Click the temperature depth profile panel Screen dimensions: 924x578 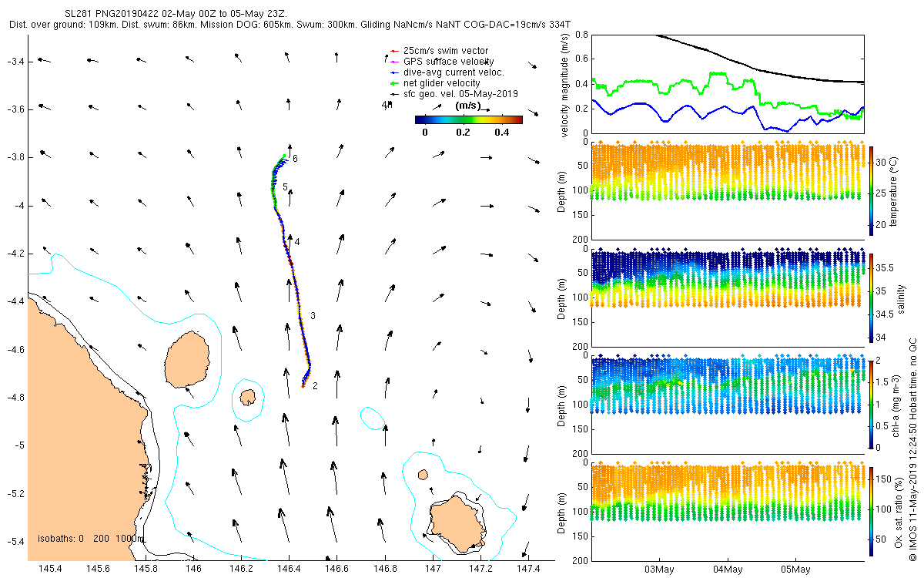tap(727, 190)
